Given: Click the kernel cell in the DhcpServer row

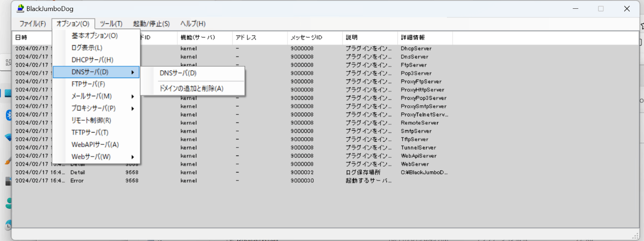Looking at the screenshot, I should 189,48.
